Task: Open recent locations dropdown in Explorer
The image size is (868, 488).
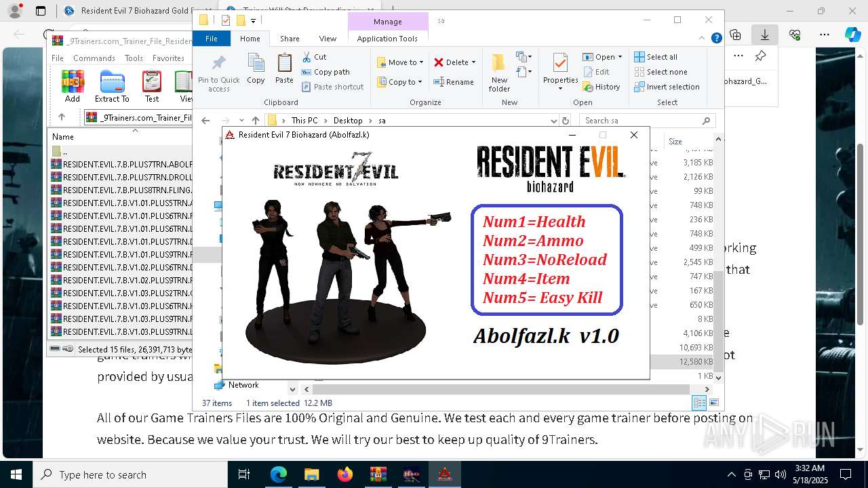Action: 241,121
